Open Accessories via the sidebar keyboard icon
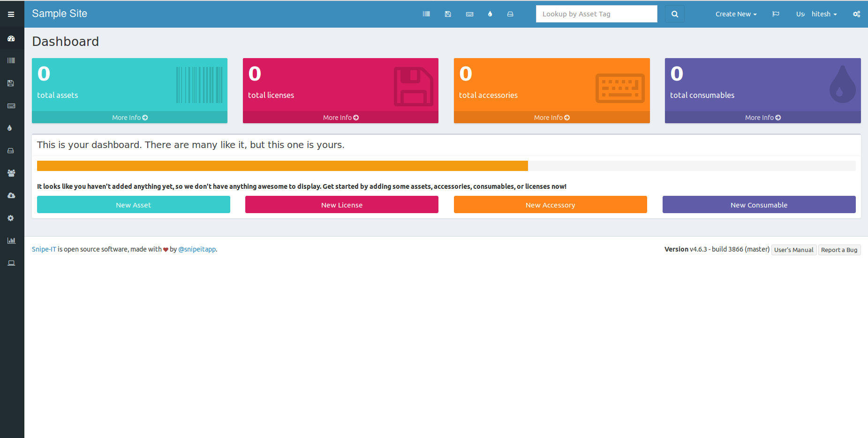This screenshot has height=438, width=868. point(11,106)
